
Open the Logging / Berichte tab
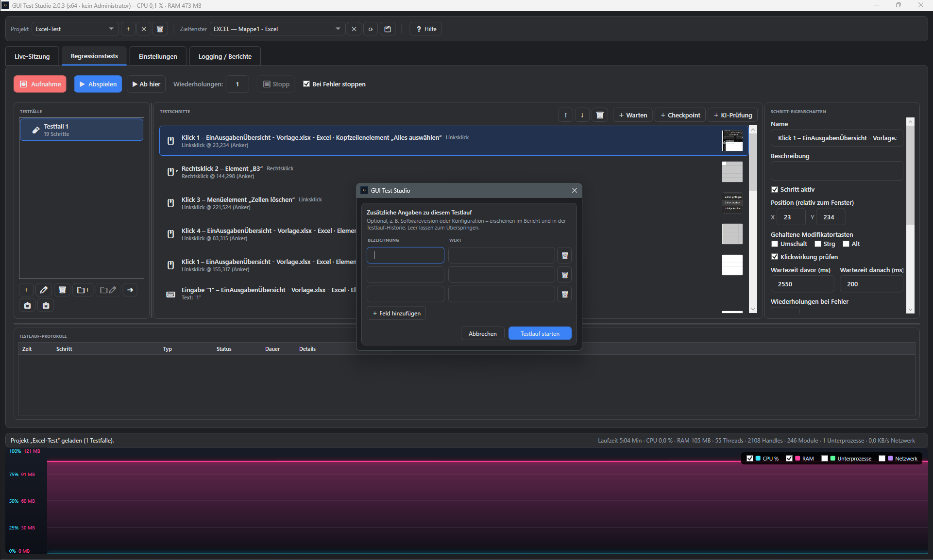coord(225,56)
